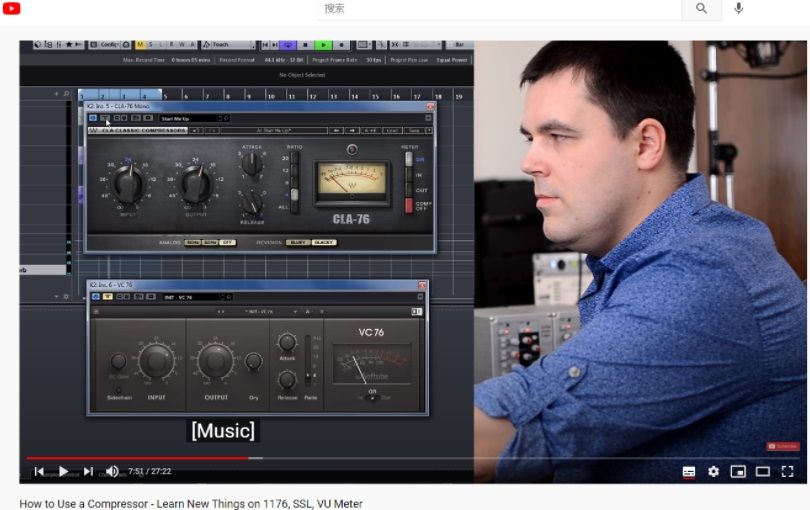Click the Waves Load button
This screenshot has width=810, height=510.
click(x=392, y=131)
